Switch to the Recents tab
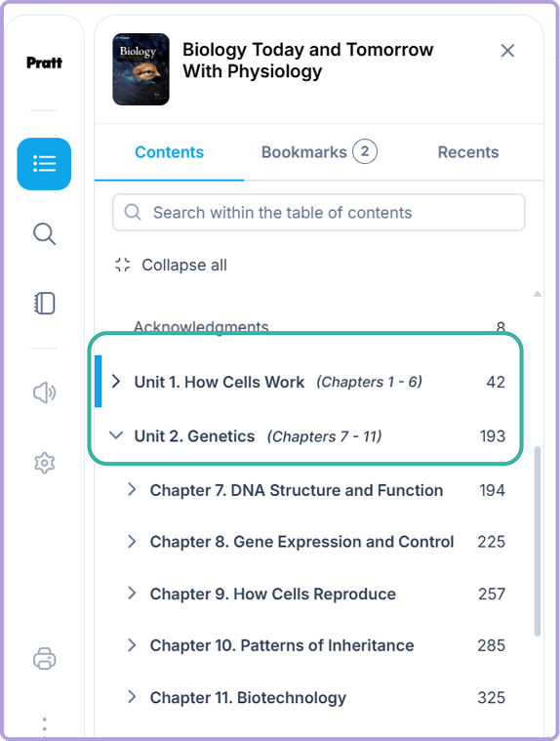Image resolution: width=560 pixels, height=741 pixels. (468, 152)
